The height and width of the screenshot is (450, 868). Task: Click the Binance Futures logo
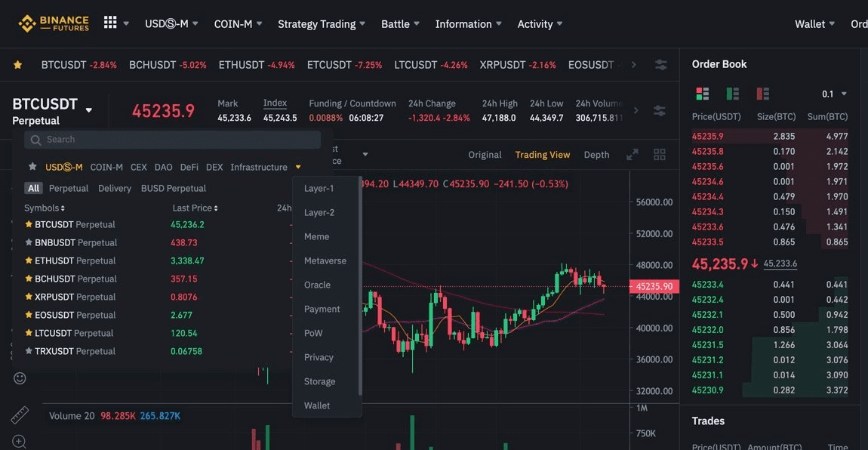click(54, 24)
